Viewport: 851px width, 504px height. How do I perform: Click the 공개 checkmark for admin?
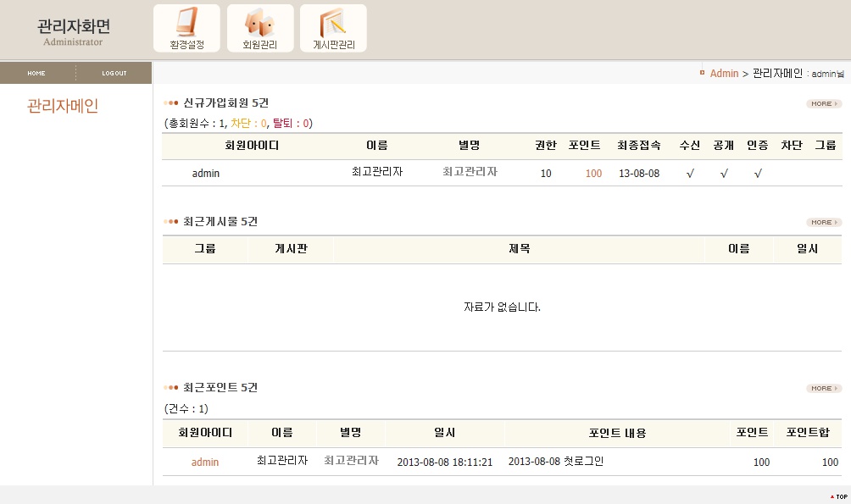pos(724,173)
